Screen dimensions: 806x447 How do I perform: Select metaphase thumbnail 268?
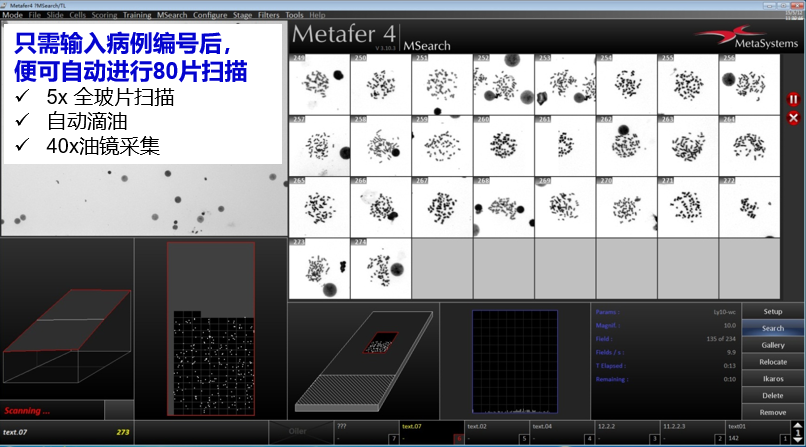coord(504,207)
